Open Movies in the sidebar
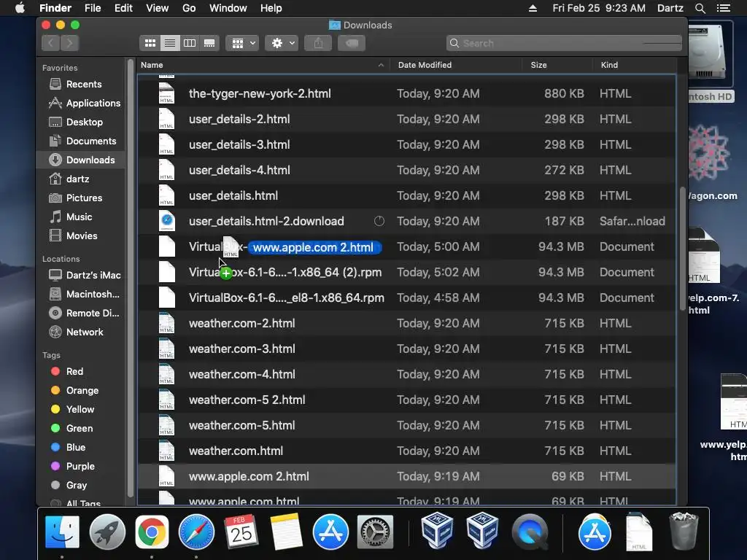 pyautogui.click(x=82, y=236)
